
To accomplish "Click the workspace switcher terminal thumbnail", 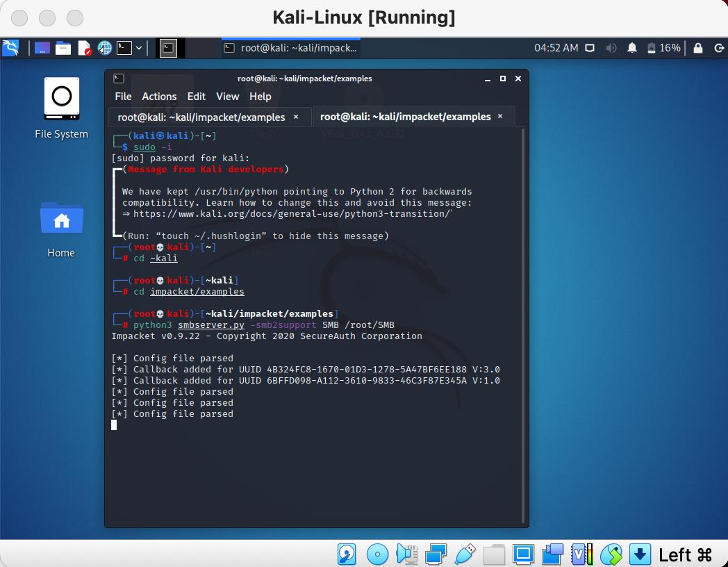I will click(x=169, y=48).
